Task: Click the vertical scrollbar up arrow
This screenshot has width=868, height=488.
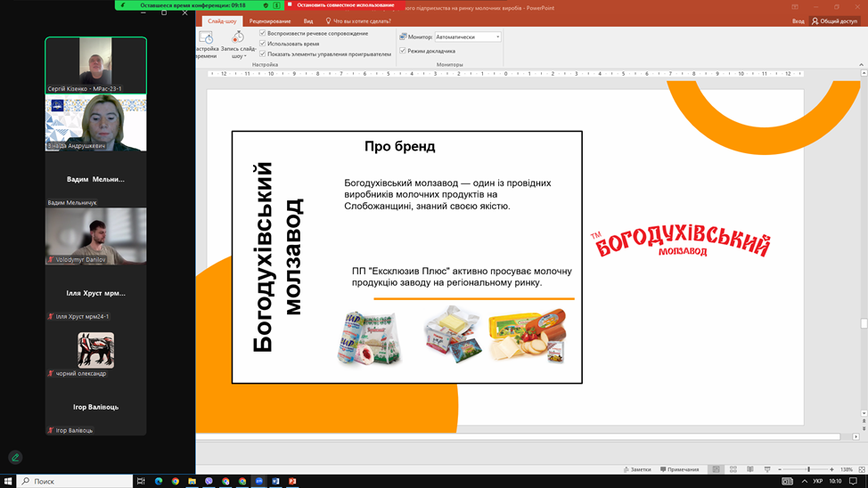Action: (864, 72)
